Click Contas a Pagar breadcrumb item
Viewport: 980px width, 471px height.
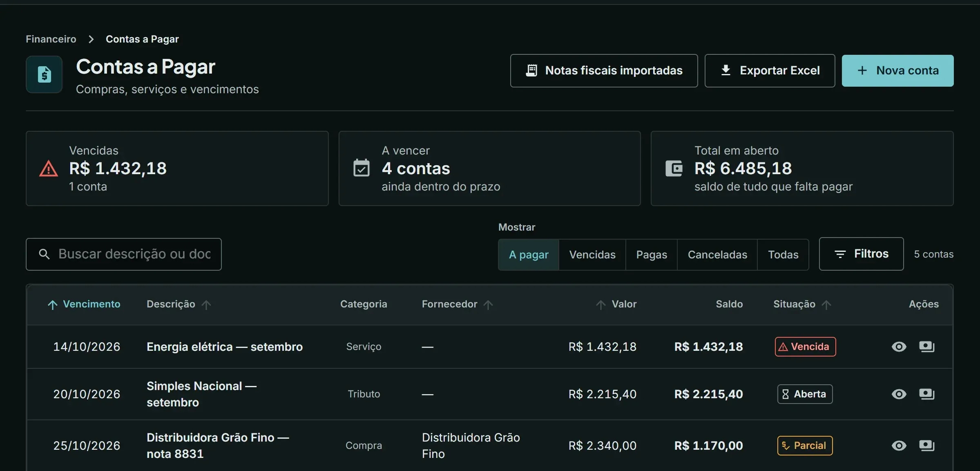click(x=142, y=39)
